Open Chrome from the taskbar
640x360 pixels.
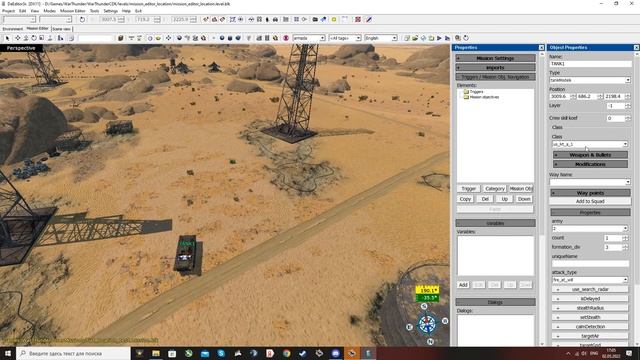tap(287, 353)
